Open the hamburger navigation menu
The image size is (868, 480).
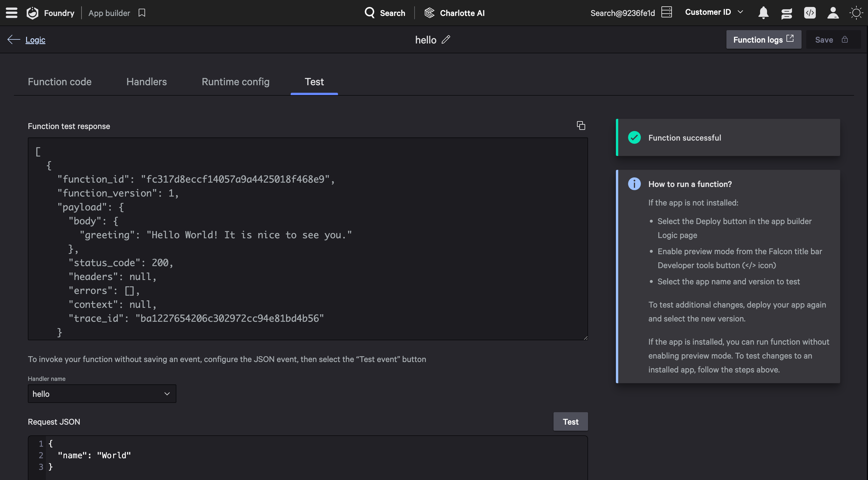pos(11,13)
